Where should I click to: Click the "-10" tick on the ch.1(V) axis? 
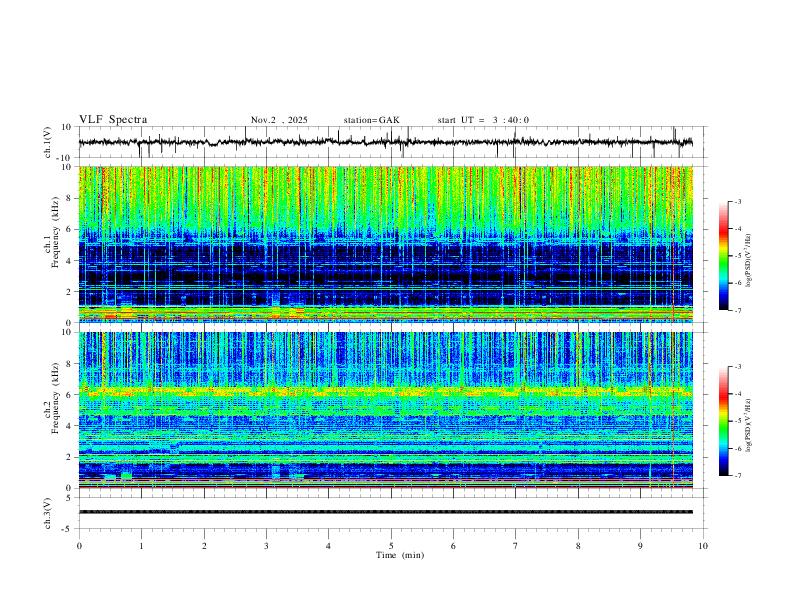(65, 158)
